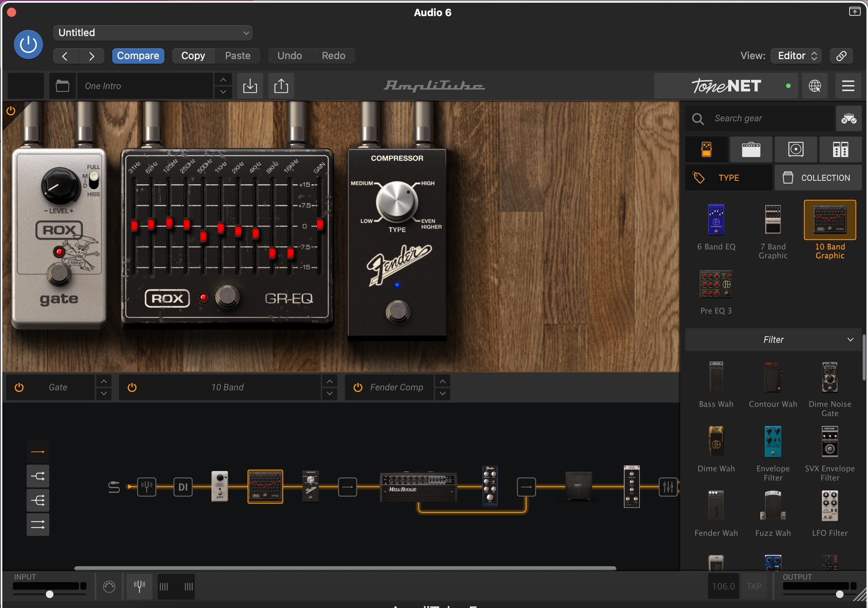868x608 pixels.
Task: Open the ToneNET panel
Action: (726, 86)
